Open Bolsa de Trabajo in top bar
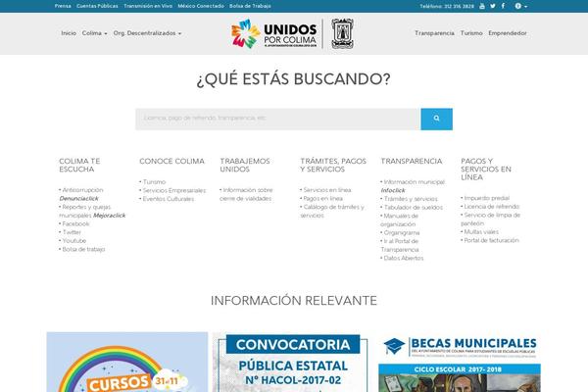The height and width of the screenshot is (392, 588). click(250, 6)
